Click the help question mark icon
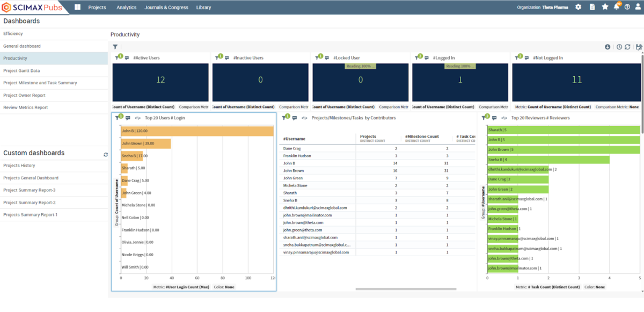Viewport: 644px width, 312px height. (627, 7)
